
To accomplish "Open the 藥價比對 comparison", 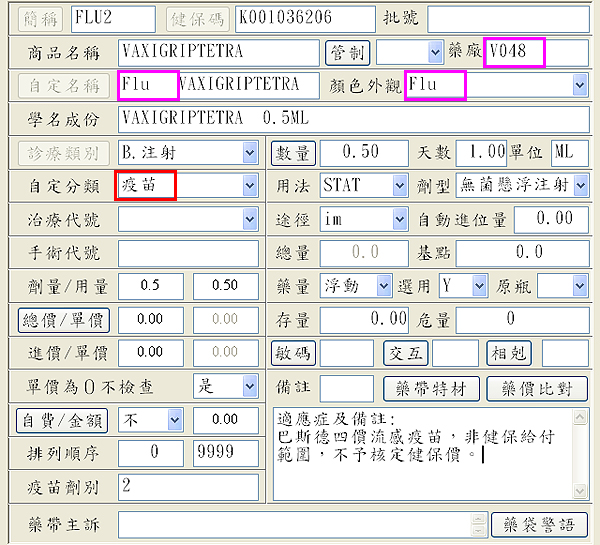I will pyautogui.click(x=538, y=388).
